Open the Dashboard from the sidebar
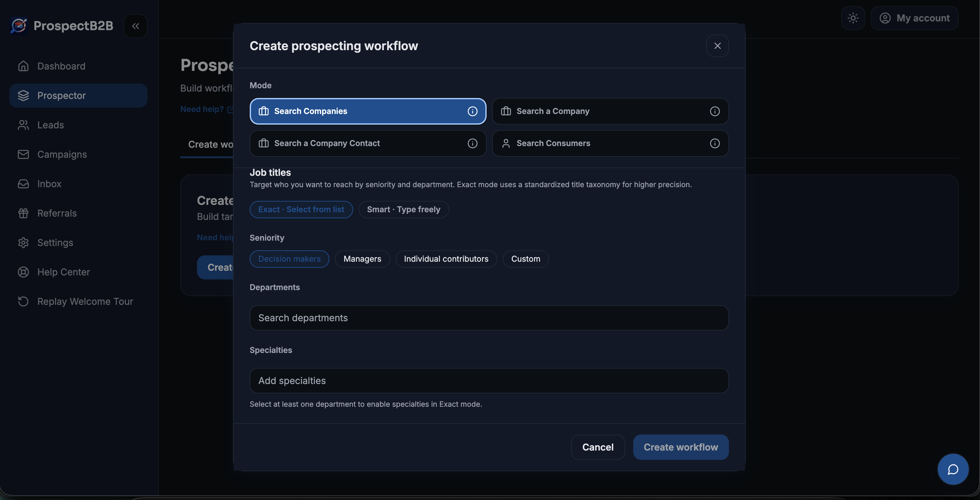Screen dimensions: 980x500 [x=61, y=66]
